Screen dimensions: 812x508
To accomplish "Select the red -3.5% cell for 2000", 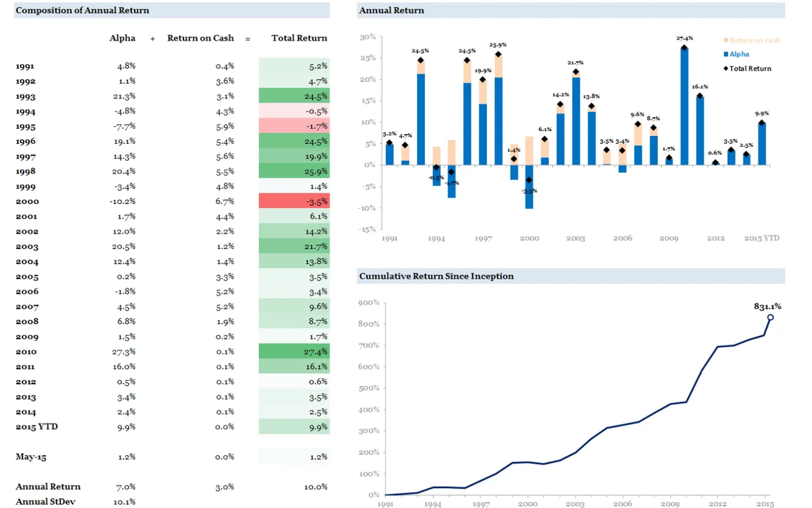I will coord(294,202).
